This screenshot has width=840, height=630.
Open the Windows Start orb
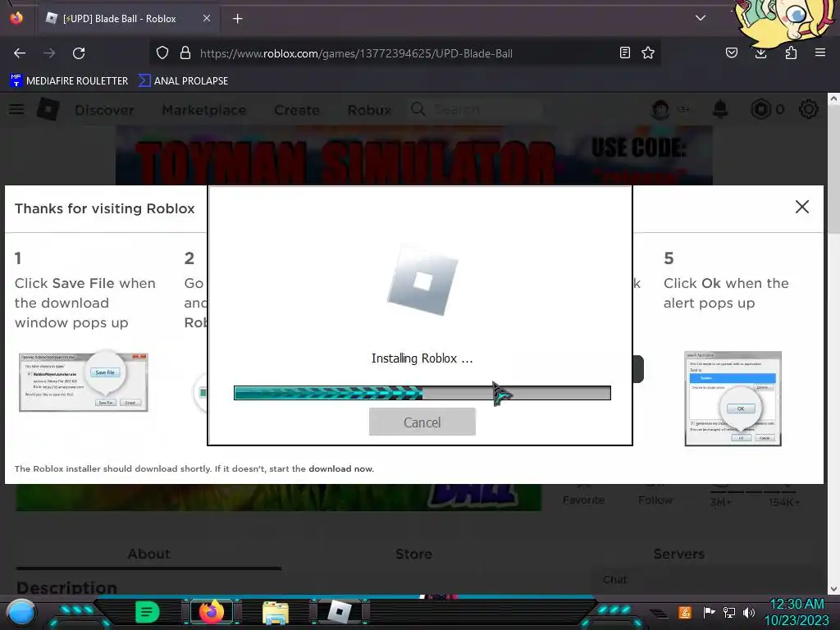[21, 612]
